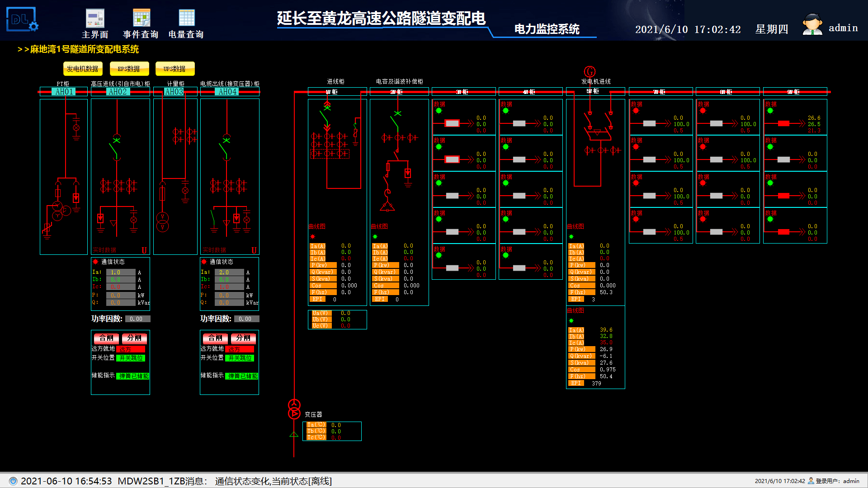
Task: Open the 主界面 main screen icon
Action: [95, 19]
